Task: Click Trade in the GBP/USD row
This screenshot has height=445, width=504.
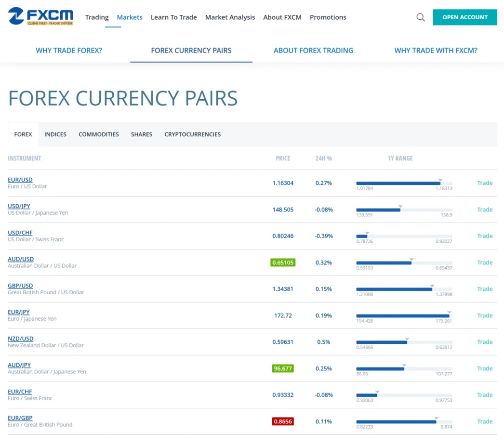Action: click(485, 289)
